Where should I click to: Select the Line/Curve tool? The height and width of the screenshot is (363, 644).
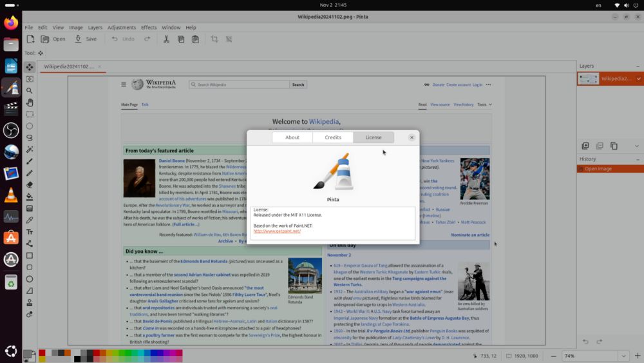pos(30,244)
